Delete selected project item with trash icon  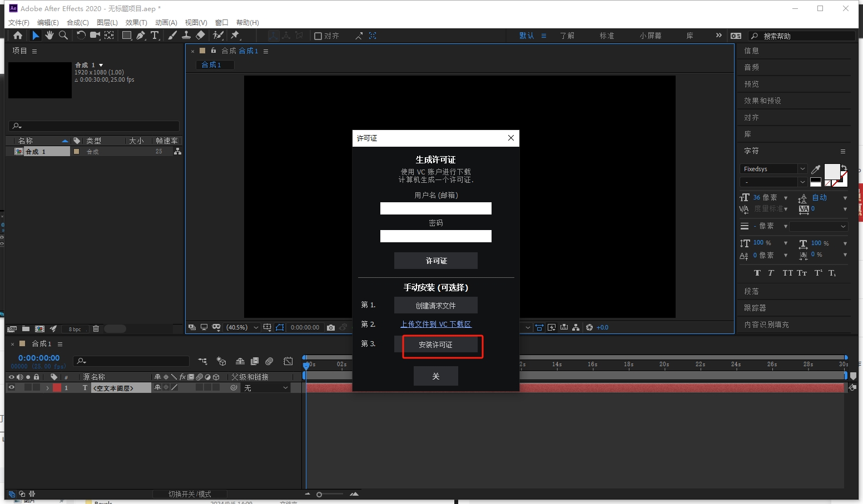[x=96, y=329]
